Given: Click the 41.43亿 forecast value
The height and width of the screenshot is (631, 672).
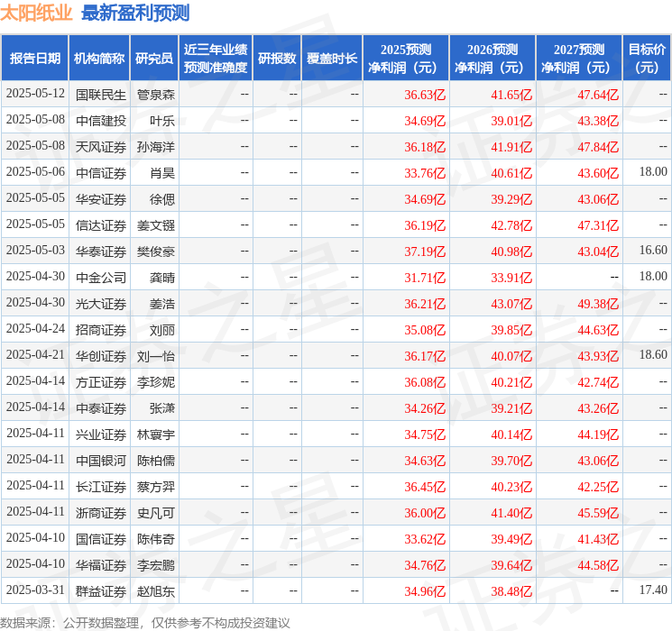Looking at the screenshot, I should tap(598, 539).
